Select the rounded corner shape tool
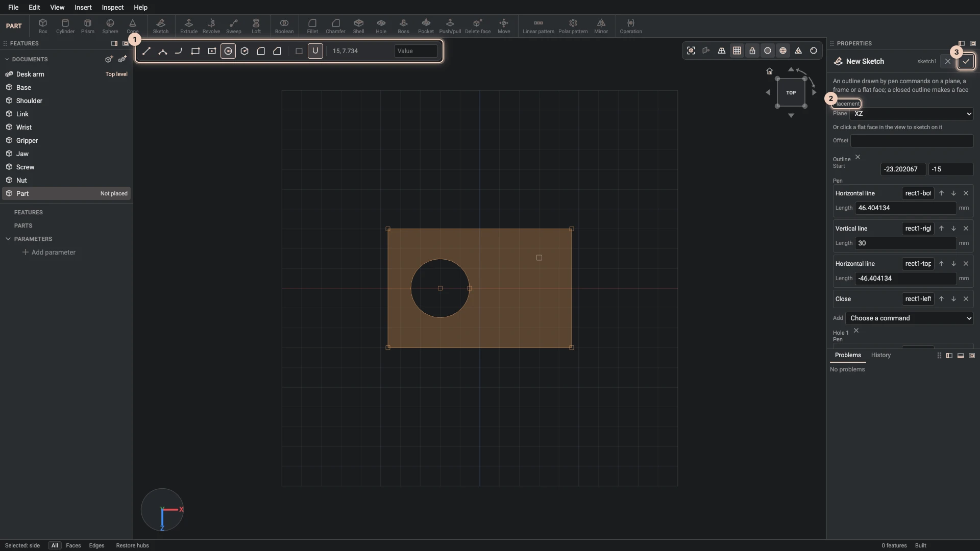The width and height of the screenshot is (980, 551). point(261,51)
